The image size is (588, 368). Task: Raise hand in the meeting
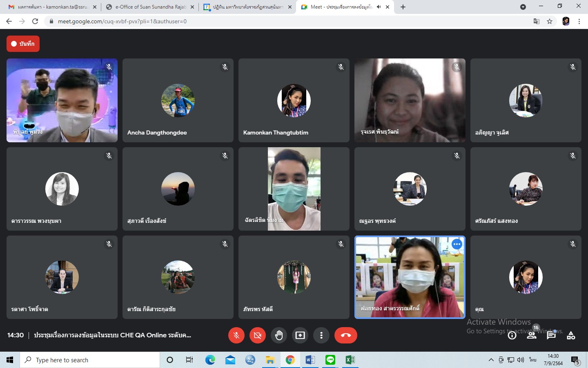pyautogui.click(x=279, y=335)
